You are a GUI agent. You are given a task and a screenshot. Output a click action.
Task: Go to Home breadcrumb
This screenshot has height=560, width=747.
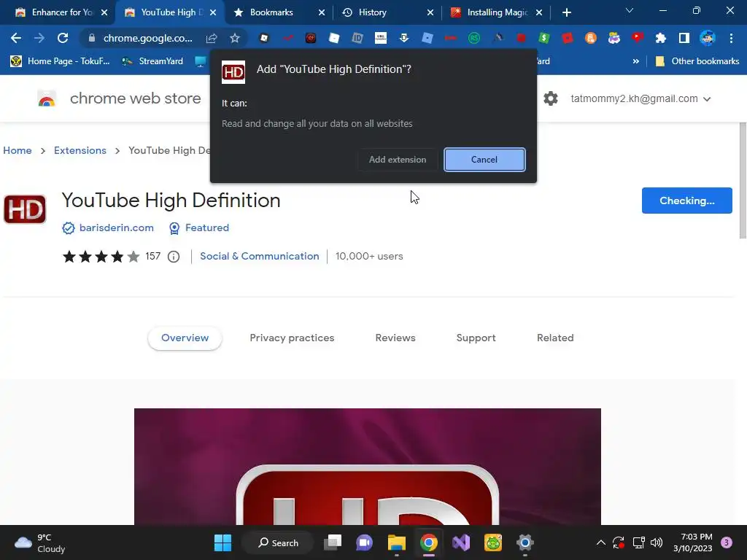(x=18, y=150)
